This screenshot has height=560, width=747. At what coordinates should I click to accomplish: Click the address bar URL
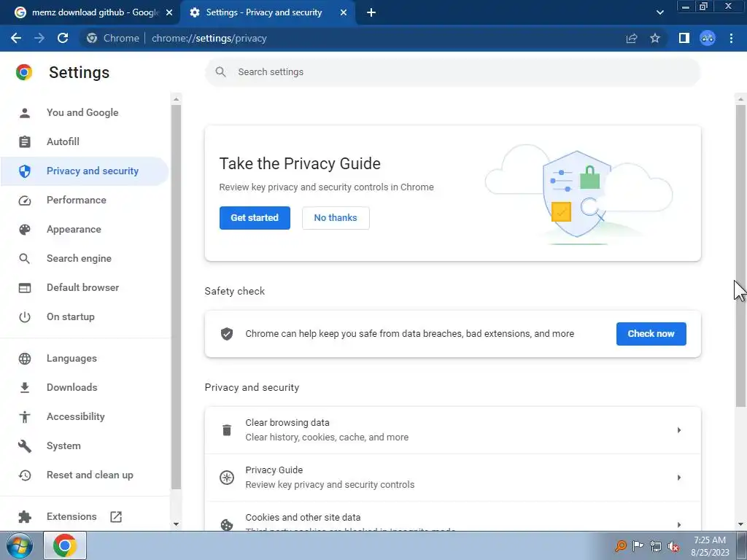pyautogui.click(x=209, y=38)
